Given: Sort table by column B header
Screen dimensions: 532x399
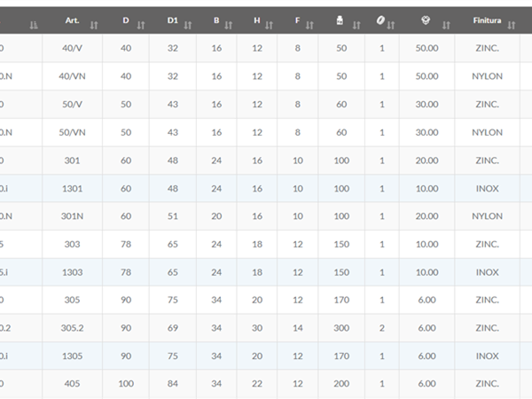Looking at the screenshot, I should tap(216, 20).
